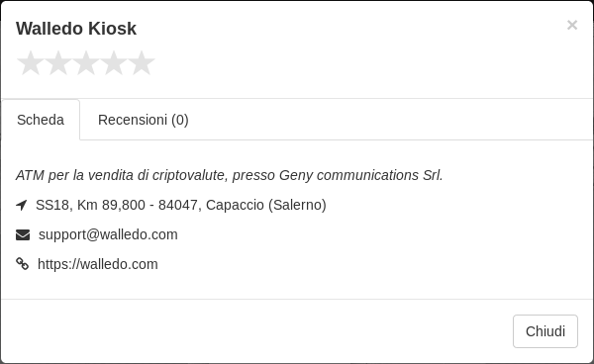
Task: Click 'Capaccio (Salerno)' in the address
Action: click(x=266, y=205)
